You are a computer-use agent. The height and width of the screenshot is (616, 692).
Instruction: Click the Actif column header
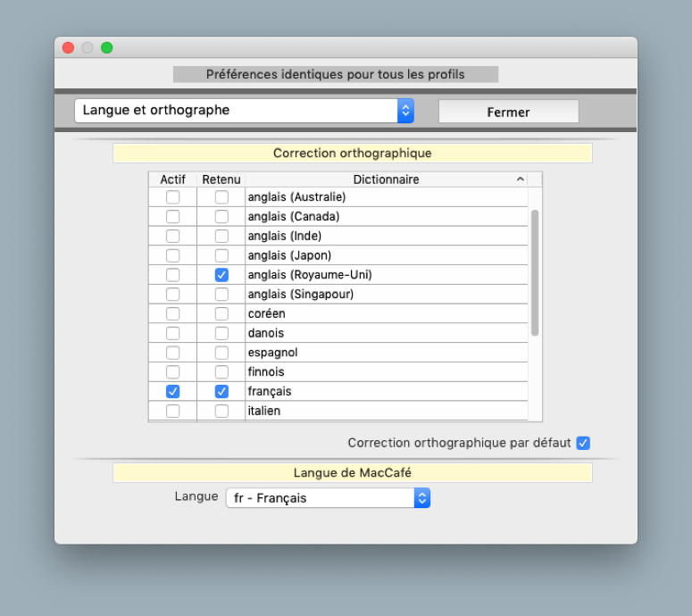(172, 179)
